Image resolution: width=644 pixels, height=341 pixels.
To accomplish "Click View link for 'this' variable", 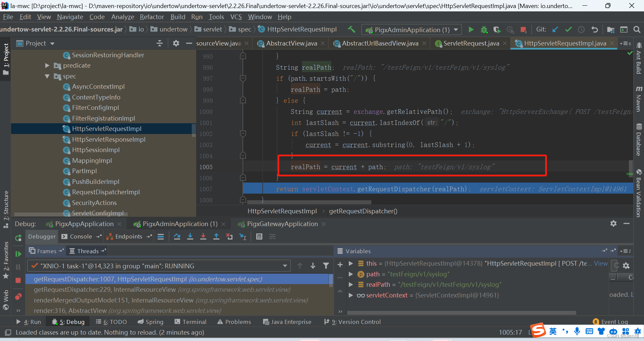I will (600, 264).
